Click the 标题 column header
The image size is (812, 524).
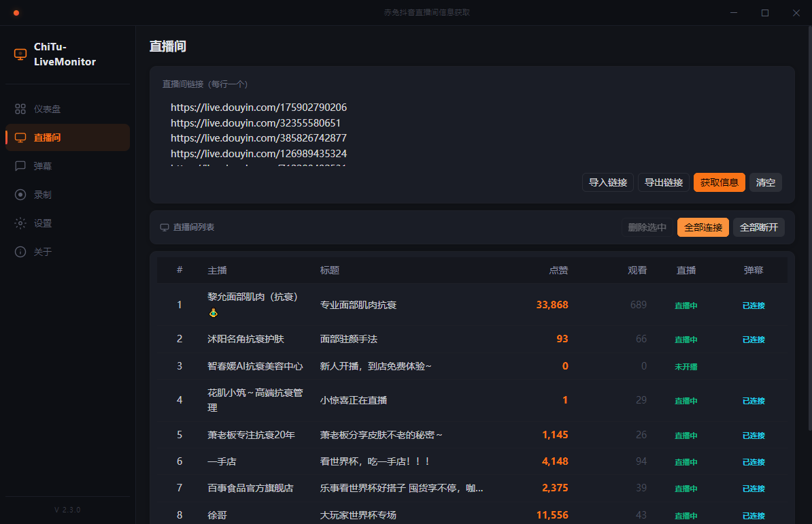point(329,271)
